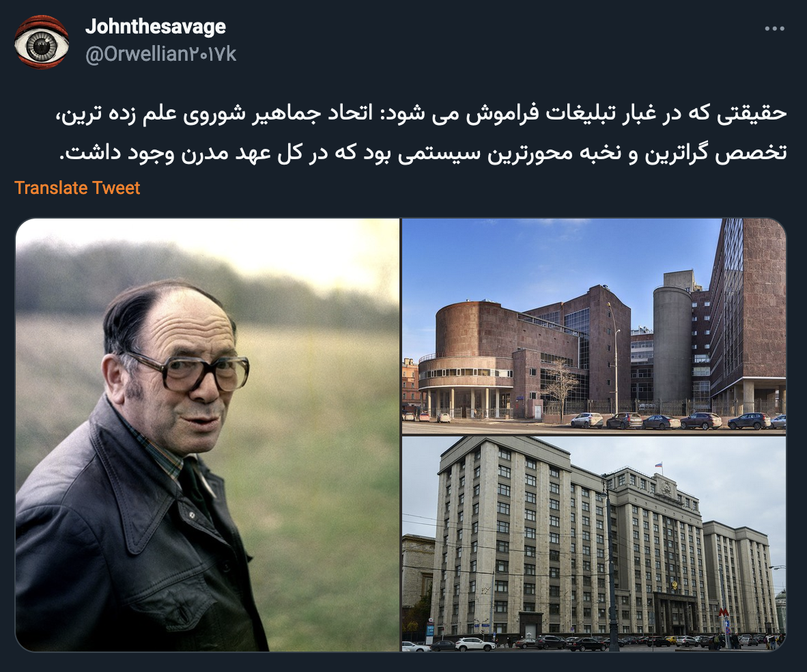
Task: Click the white car parked below gray building
Action: 474,644
